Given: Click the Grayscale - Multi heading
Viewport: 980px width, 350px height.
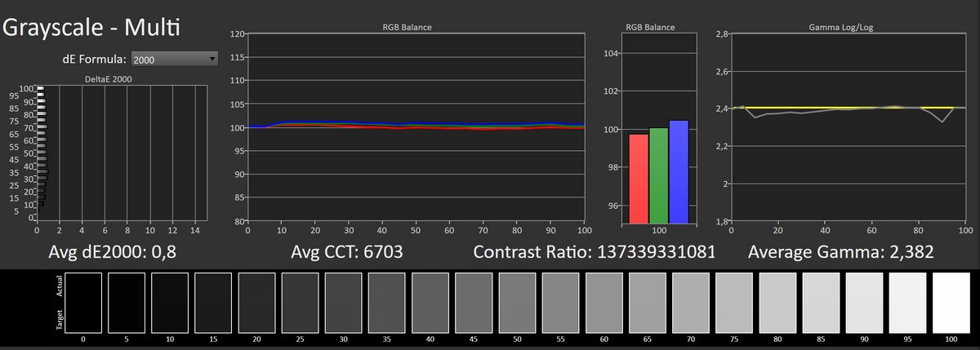Looking at the screenshot, I should [x=92, y=27].
